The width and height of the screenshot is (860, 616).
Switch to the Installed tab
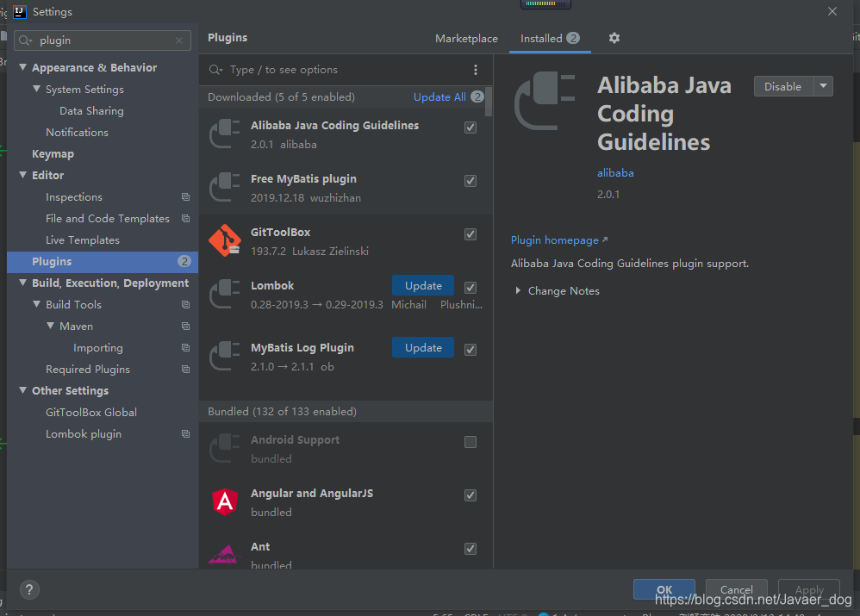550,39
